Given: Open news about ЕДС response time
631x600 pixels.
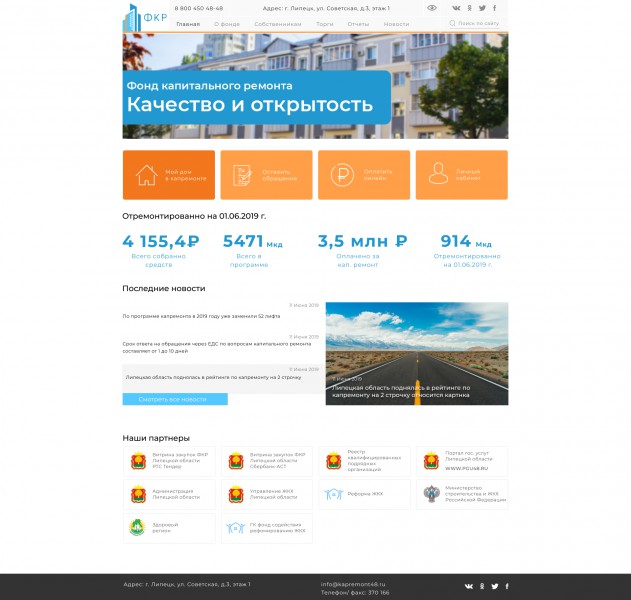Looking at the screenshot, I should [217, 347].
